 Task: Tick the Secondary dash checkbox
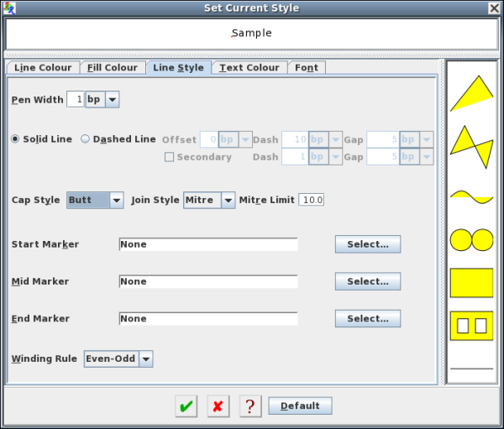point(169,157)
